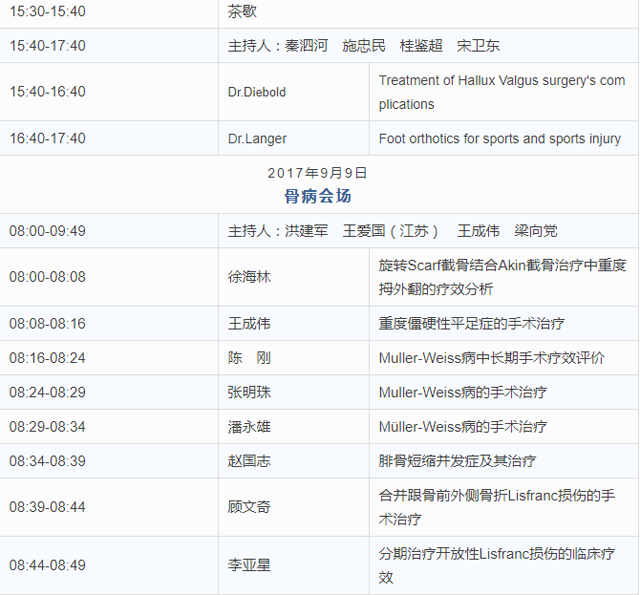Click the 骨病会场 section heading
640x595 pixels.
click(x=318, y=195)
